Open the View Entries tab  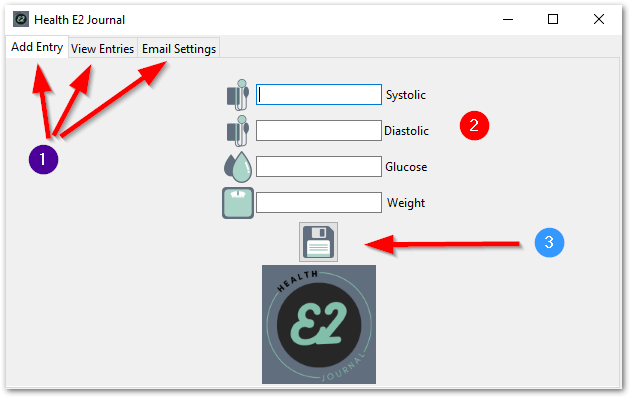[x=103, y=49]
